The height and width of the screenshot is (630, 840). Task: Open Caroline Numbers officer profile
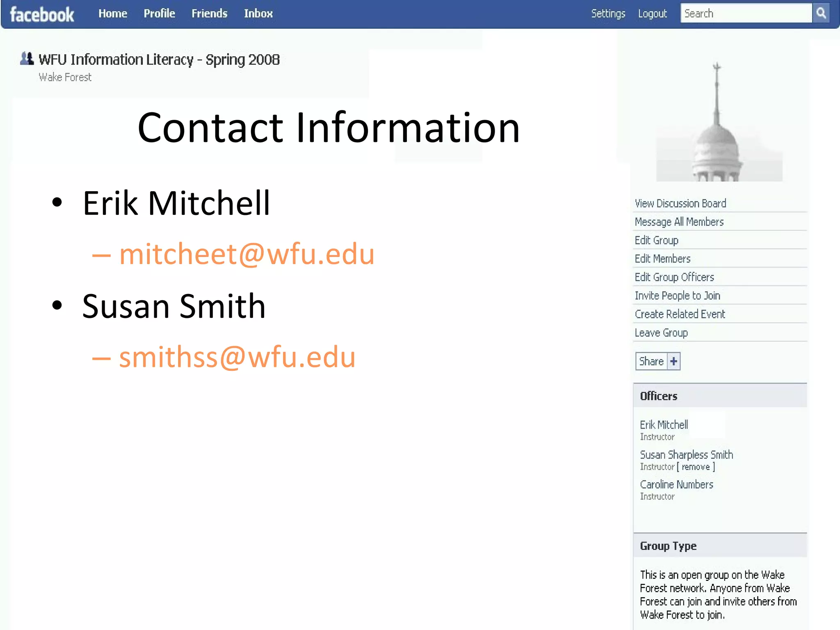tap(676, 485)
